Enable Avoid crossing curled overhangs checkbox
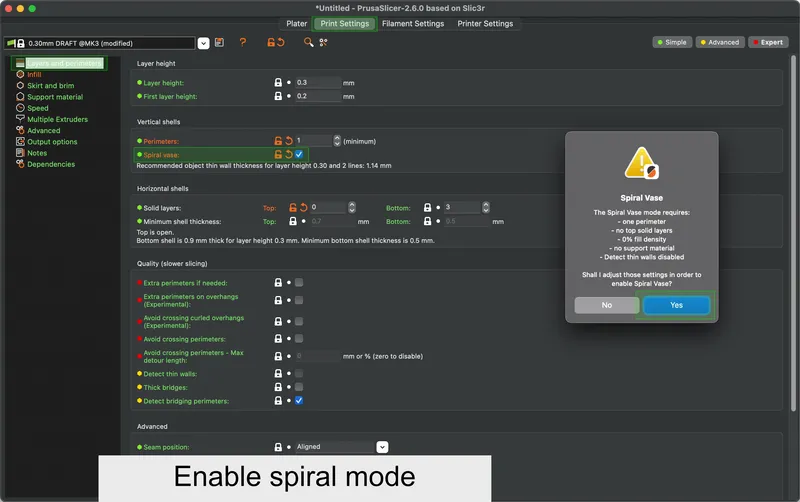 299,321
